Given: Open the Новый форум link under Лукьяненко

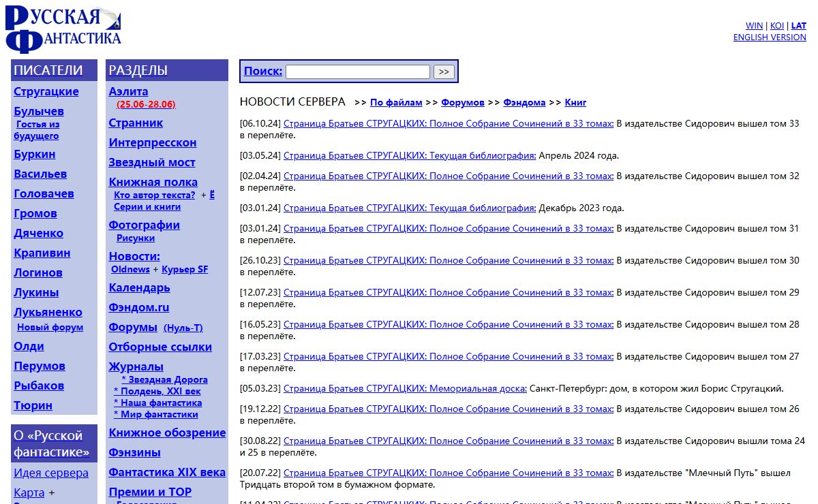Looking at the screenshot, I should click(x=50, y=327).
